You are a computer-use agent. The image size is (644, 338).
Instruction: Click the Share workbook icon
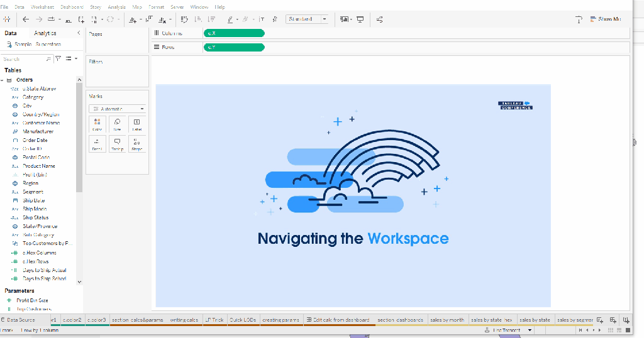[380, 19]
